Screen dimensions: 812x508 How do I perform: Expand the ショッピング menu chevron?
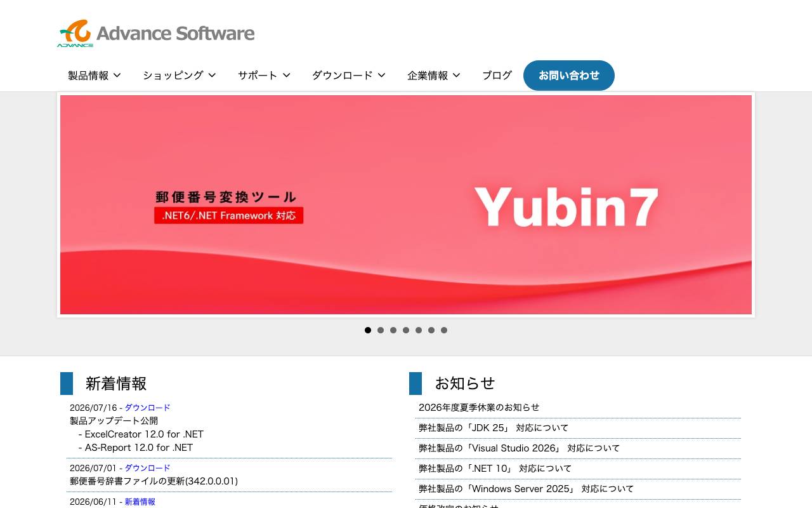(212, 75)
